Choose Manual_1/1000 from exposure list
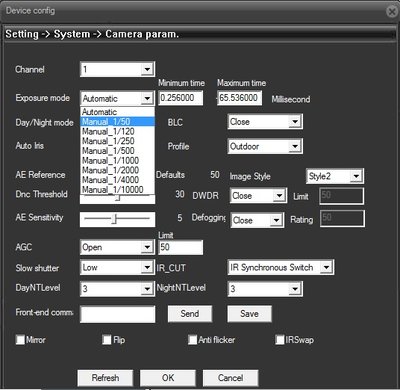The image size is (400, 390). (x=117, y=161)
